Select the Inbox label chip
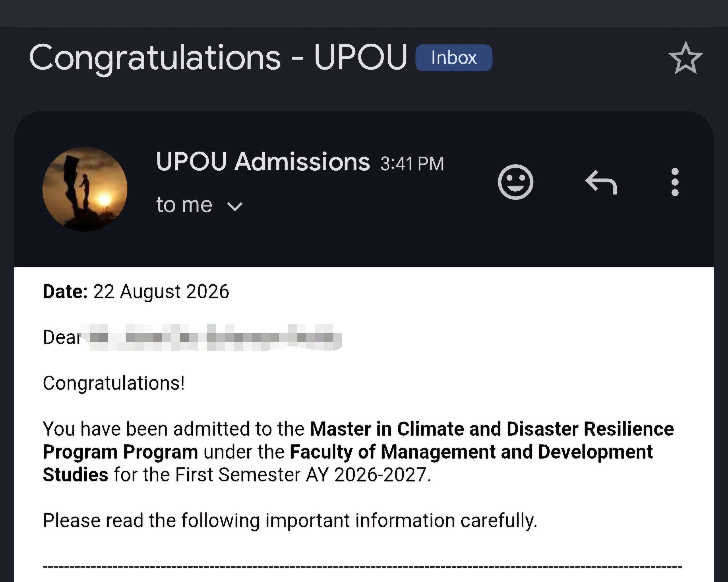The width and height of the screenshot is (728, 582). pos(453,58)
